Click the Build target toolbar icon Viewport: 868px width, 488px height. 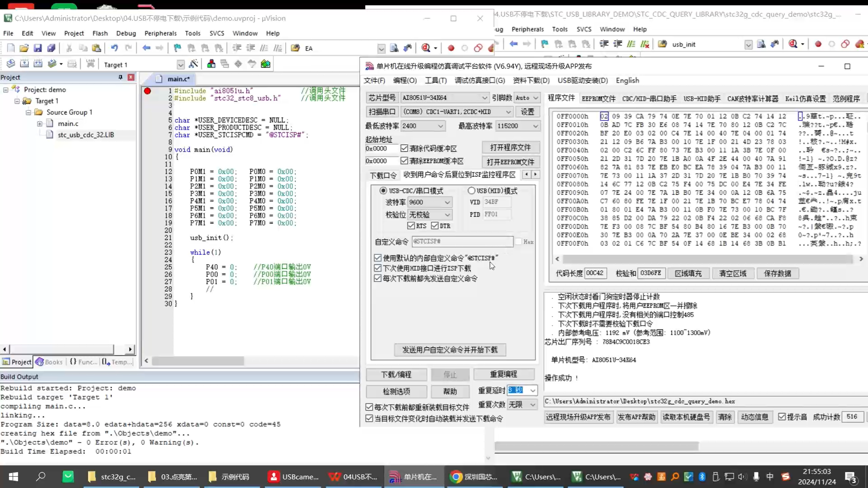25,63
